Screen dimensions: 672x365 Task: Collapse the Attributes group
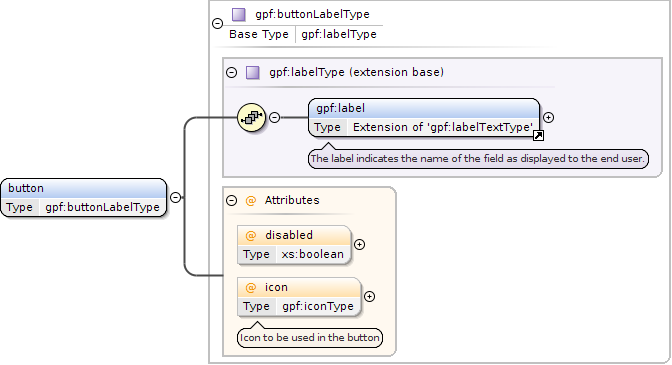[231, 200]
